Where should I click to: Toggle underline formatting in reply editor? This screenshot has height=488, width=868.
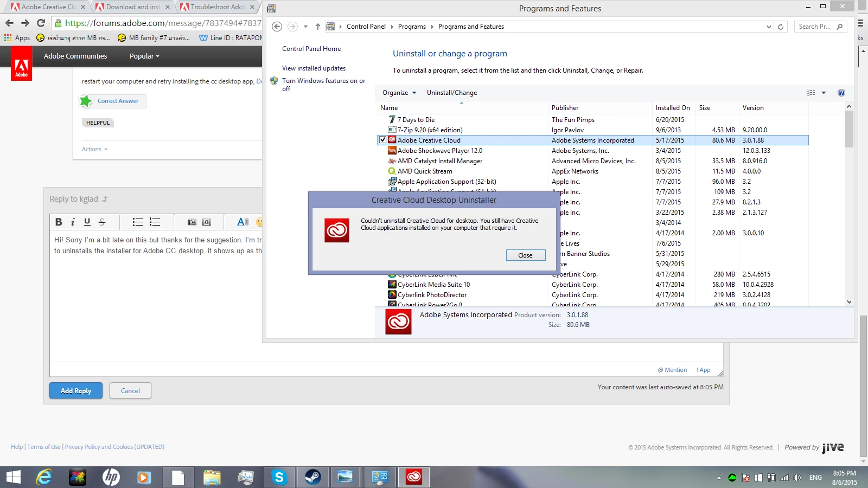coord(87,222)
